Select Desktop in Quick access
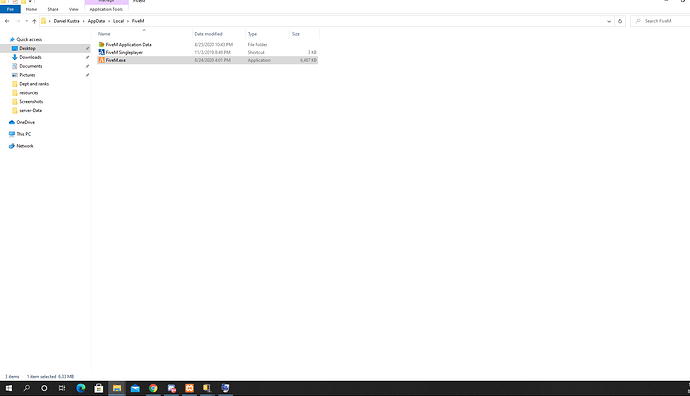Image resolution: width=690 pixels, height=396 pixels. [27, 48]
